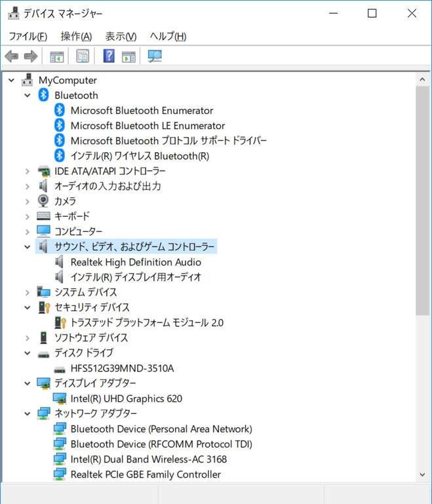Viewport: 432px width, 504px height.
Task: Open the 操作(A) menu
Action: pyautogui.click(x=76, y=36)
